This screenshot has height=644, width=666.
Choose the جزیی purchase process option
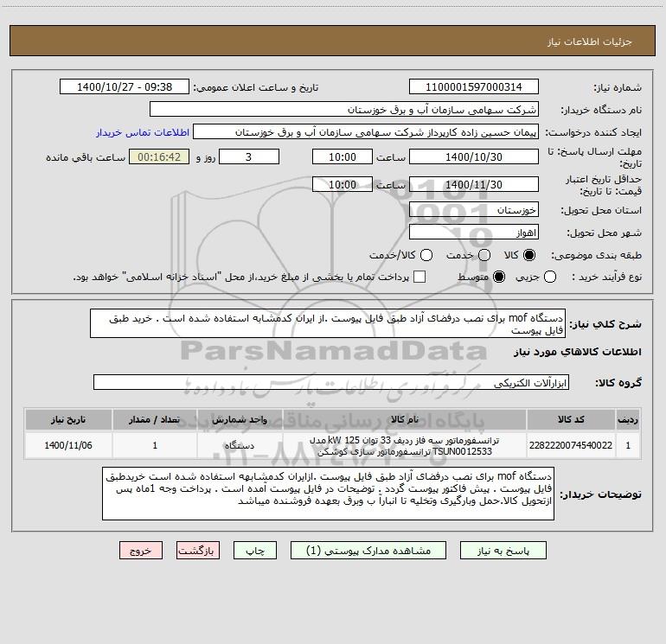click(549, 277)
